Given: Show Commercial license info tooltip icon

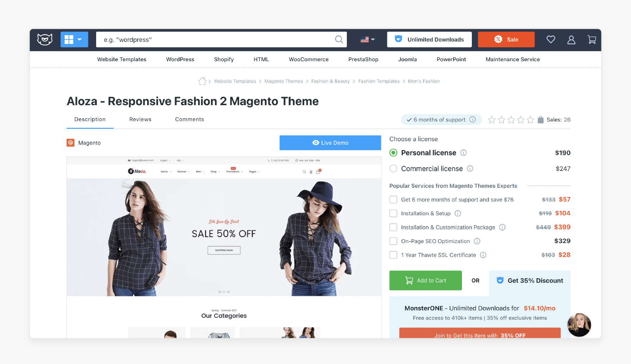Looking at the screenshot, I should point(470,168).
